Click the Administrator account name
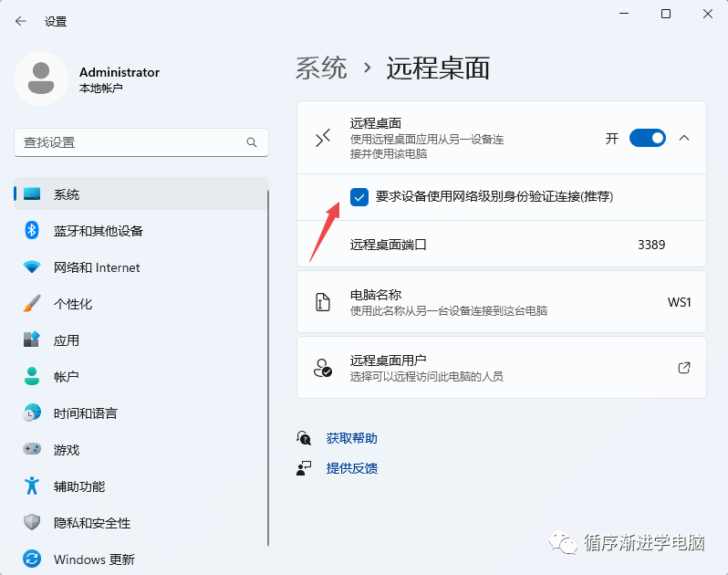This screenshot has width=728, height=575. point(120,72)
